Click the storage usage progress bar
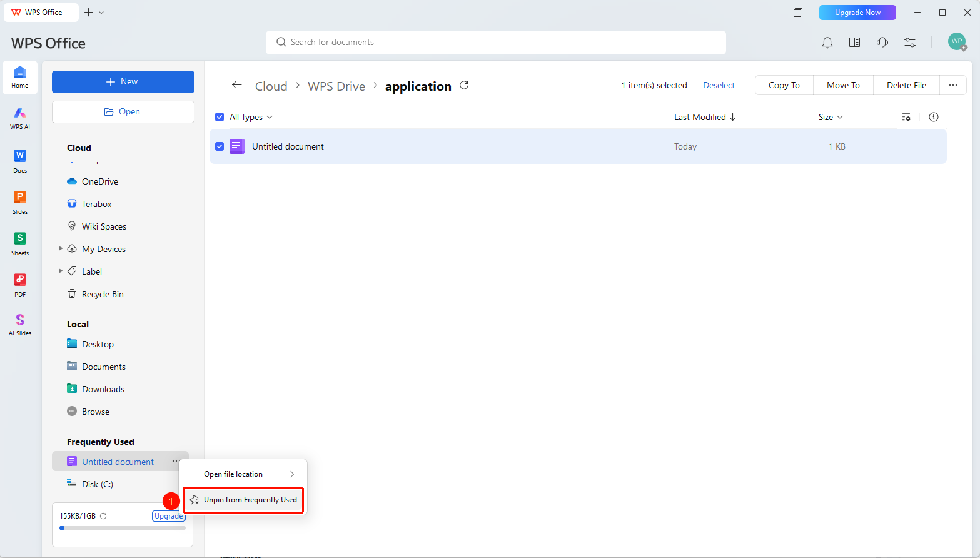The height and width of the screenshot is (558, 980). point(123,528)
